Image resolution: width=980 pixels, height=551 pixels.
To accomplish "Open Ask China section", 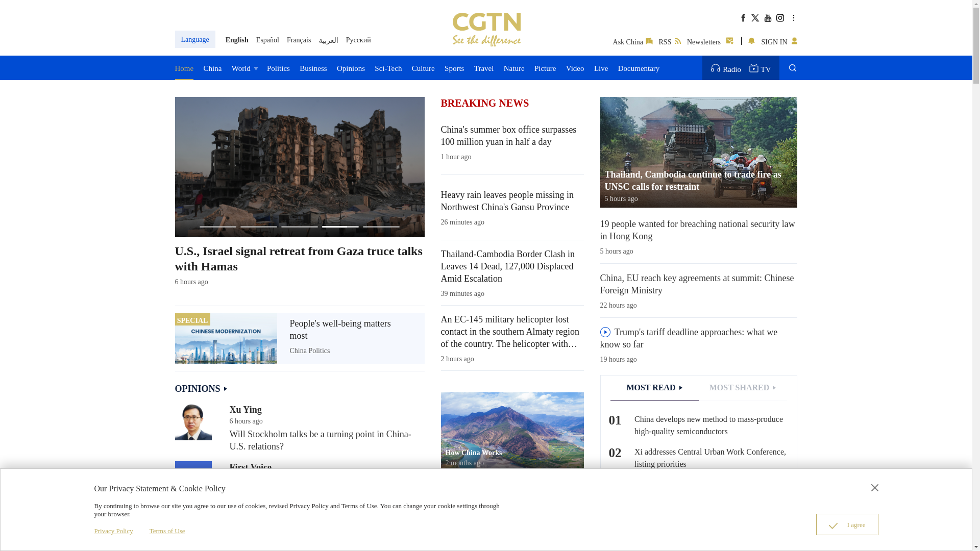I will point(632,42).
